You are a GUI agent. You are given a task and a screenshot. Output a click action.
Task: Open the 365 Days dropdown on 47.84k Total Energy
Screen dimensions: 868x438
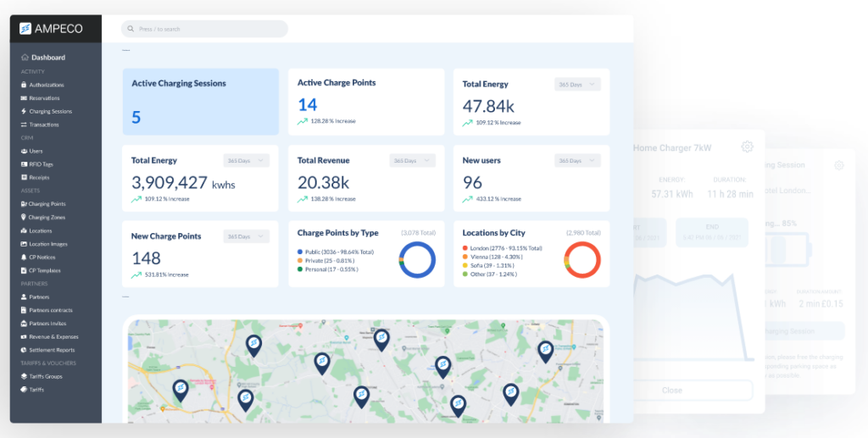[x=577, y=85]
